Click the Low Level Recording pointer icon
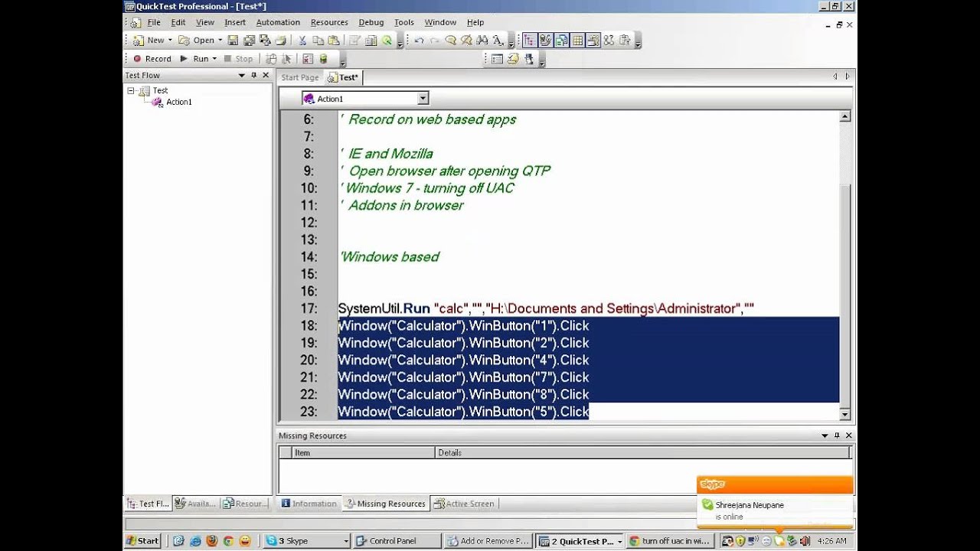This screenshot has height=551, width=980. tap(286, 58)
